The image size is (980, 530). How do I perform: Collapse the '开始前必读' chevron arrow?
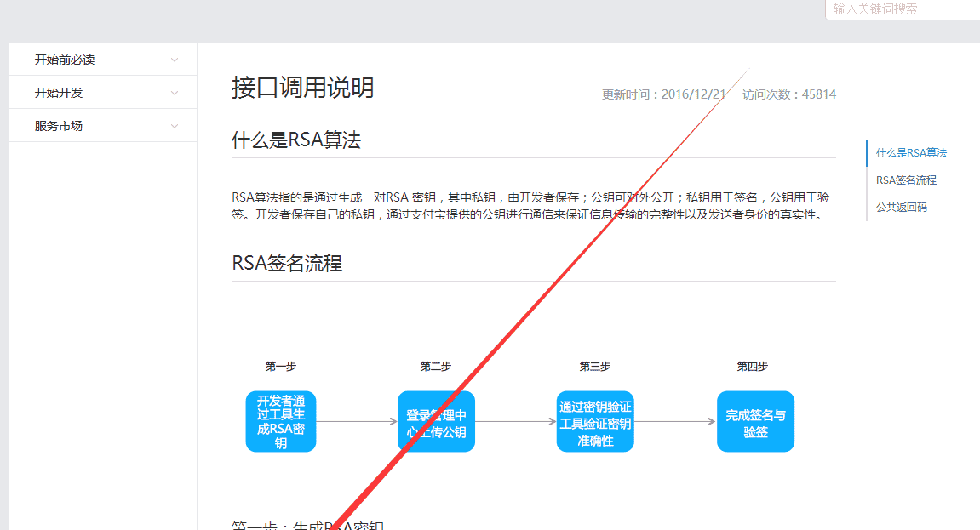click(174, 59)
